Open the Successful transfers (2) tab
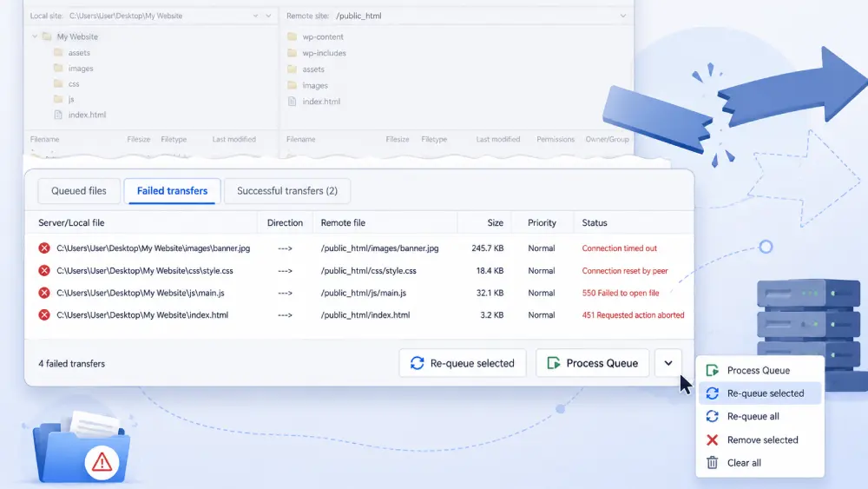Viewport: 868px width, 489px height. [x=286, y=191]
